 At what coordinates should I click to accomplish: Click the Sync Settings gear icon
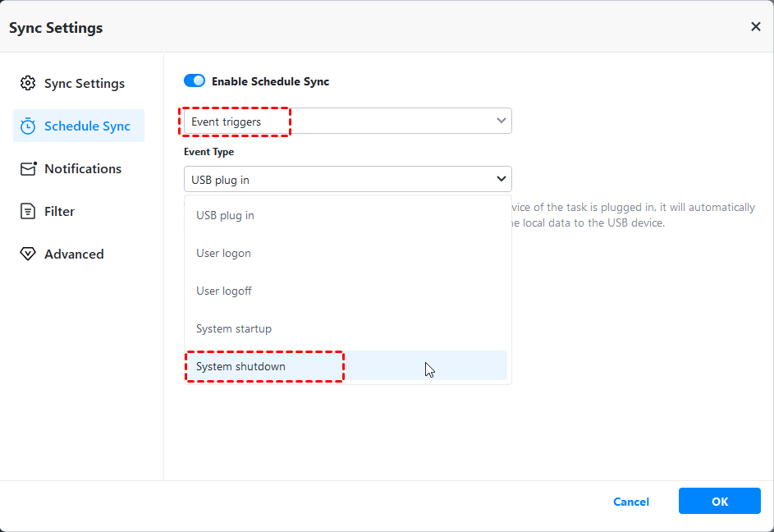tap(28, 83)
